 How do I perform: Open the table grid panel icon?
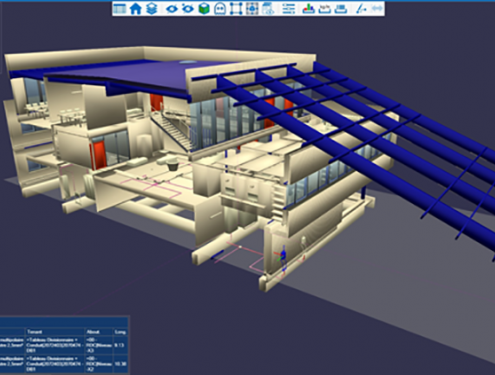pyautogui.click(x=119, y=9)
